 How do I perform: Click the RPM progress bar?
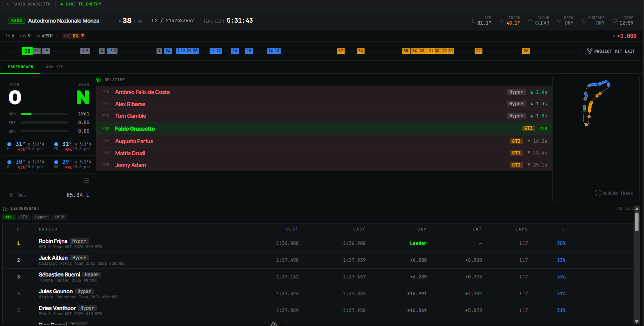[44, 114]
